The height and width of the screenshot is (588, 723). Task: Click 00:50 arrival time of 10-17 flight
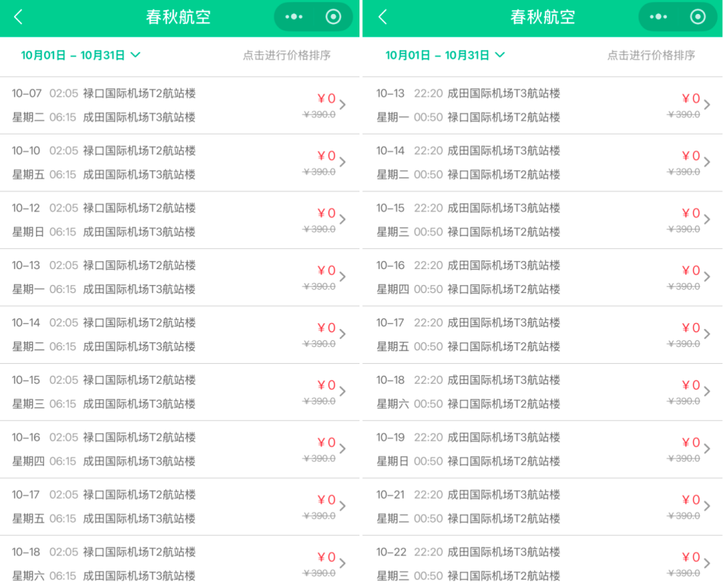pyautogui.click(x=428, y=347)
